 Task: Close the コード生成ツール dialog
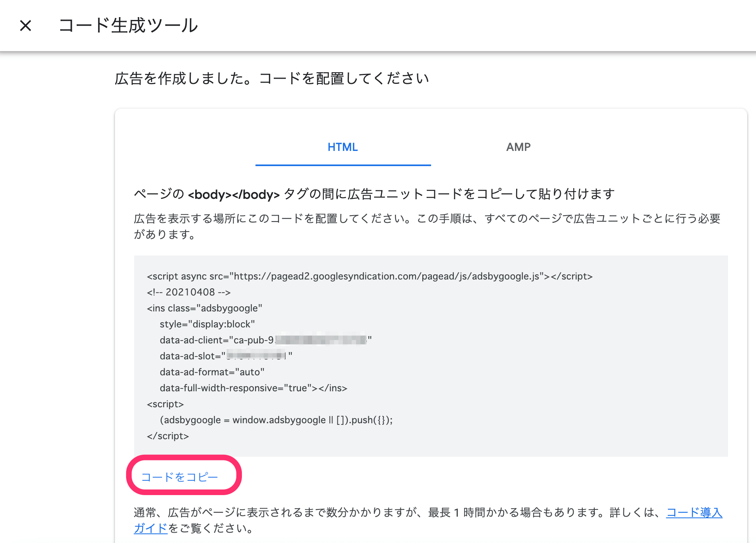[26, 26]
